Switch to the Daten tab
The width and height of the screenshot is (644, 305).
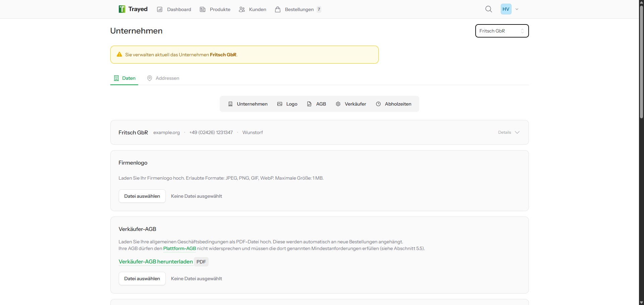click(x=124, y=78)
